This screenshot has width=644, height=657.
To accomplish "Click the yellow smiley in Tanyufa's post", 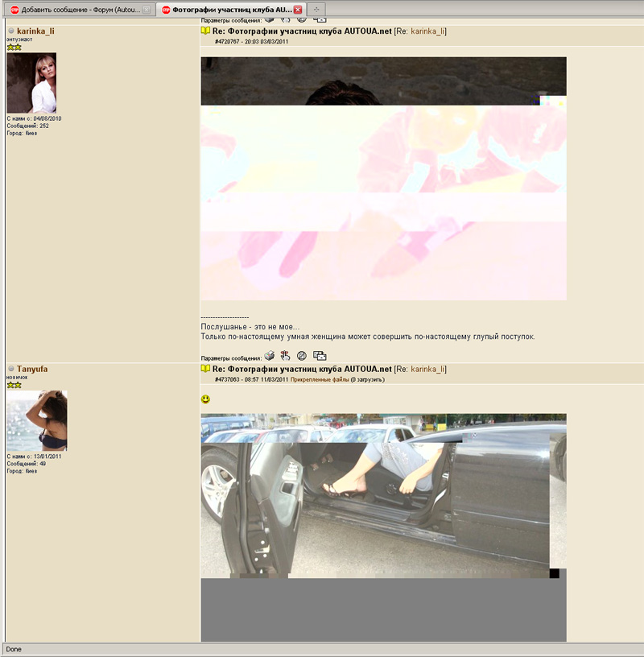I will coord(206,399).
